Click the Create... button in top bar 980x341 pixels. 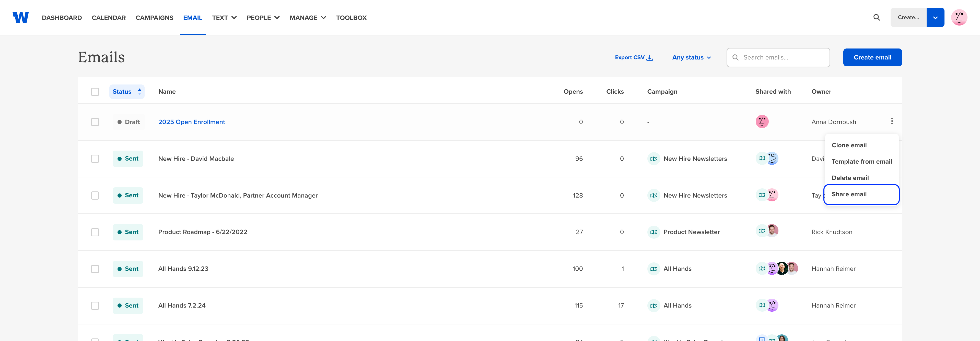pos(908,18)
